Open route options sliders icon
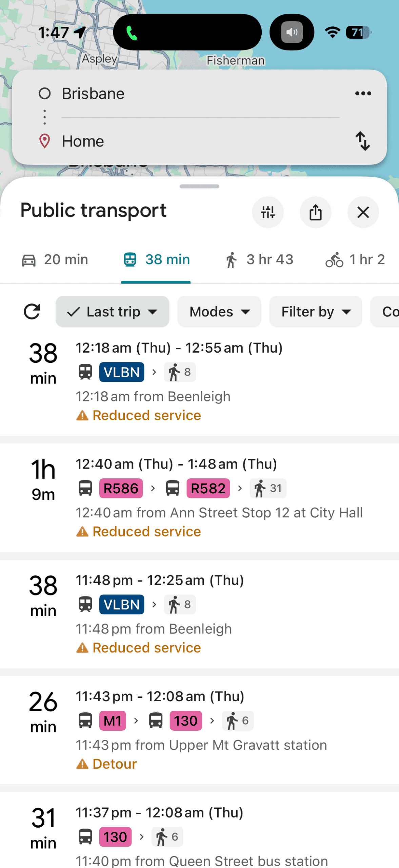 point(267,212)
